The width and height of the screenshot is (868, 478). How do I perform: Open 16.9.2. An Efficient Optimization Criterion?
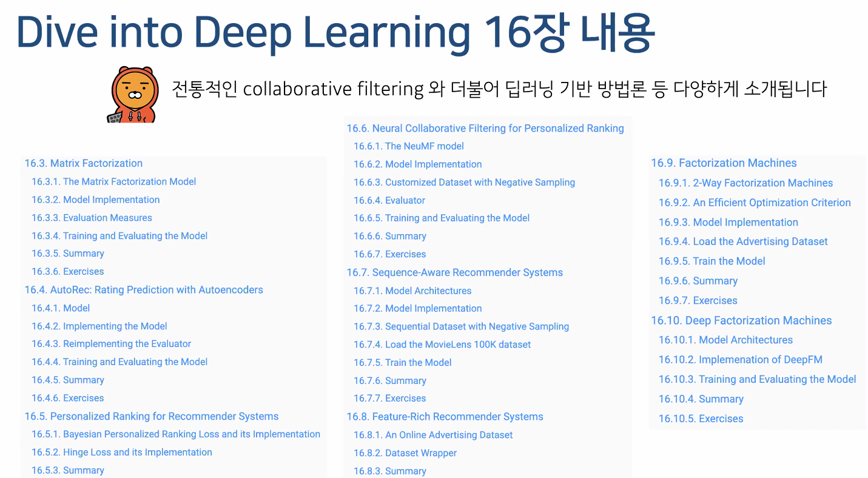click(x=755, y=203)
